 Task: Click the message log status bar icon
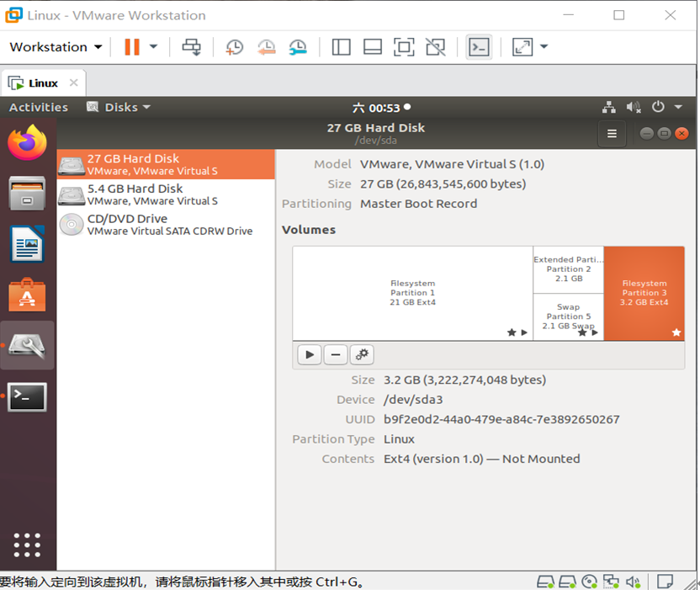666,582
